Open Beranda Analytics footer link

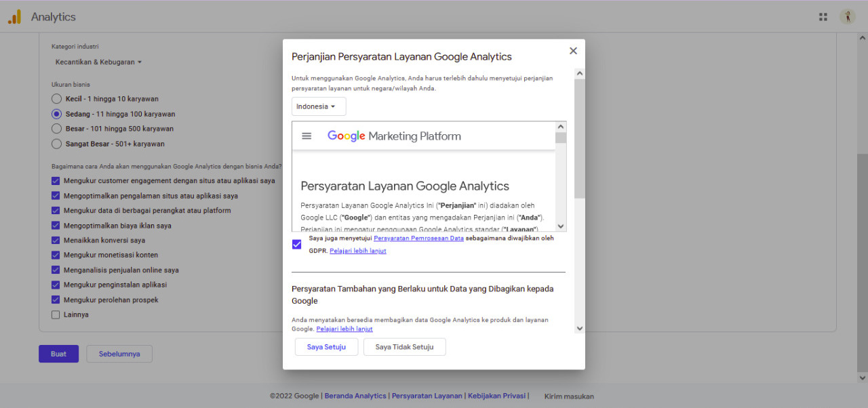[355, 396]
